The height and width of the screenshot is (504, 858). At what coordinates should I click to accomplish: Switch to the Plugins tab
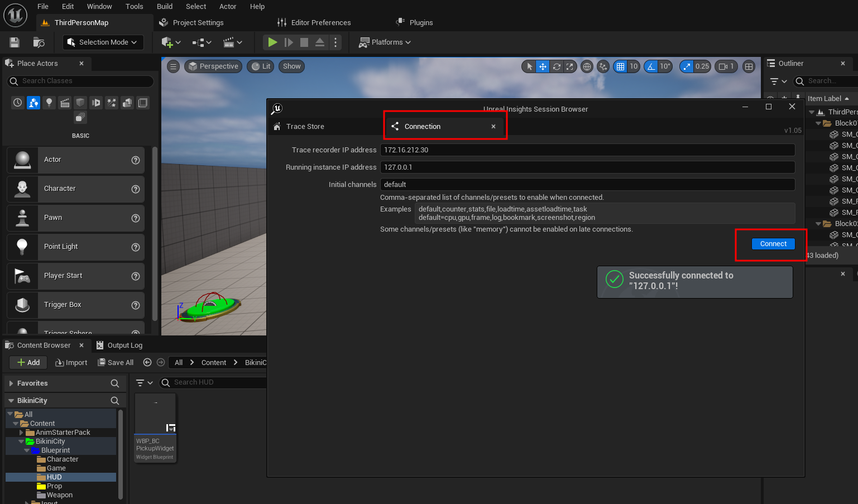[x=415, y=23]
